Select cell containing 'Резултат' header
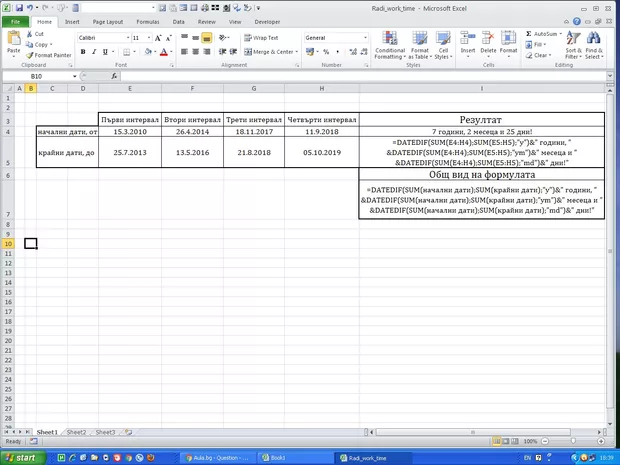620x465 pixels. [481, 118]
